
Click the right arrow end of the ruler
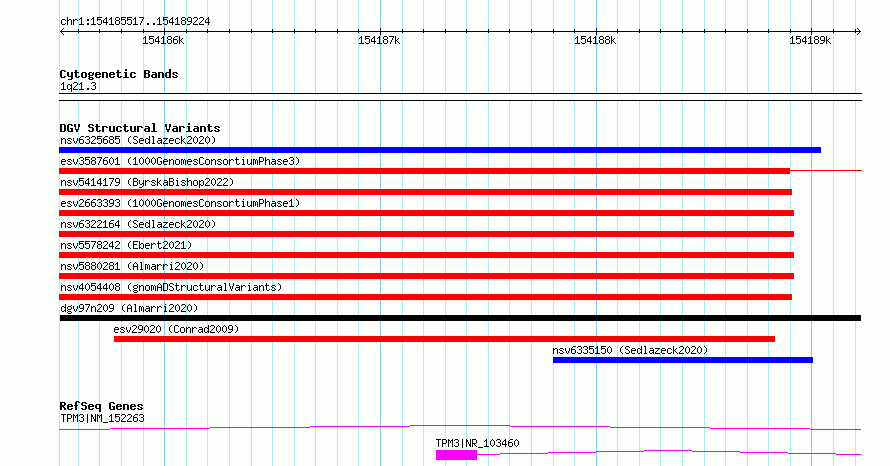[x=858, y=31]
